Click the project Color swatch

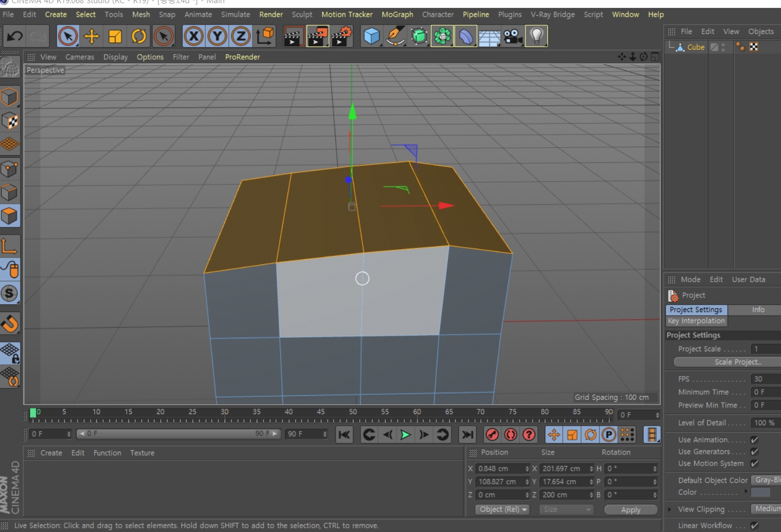click(x=761, y=492)
